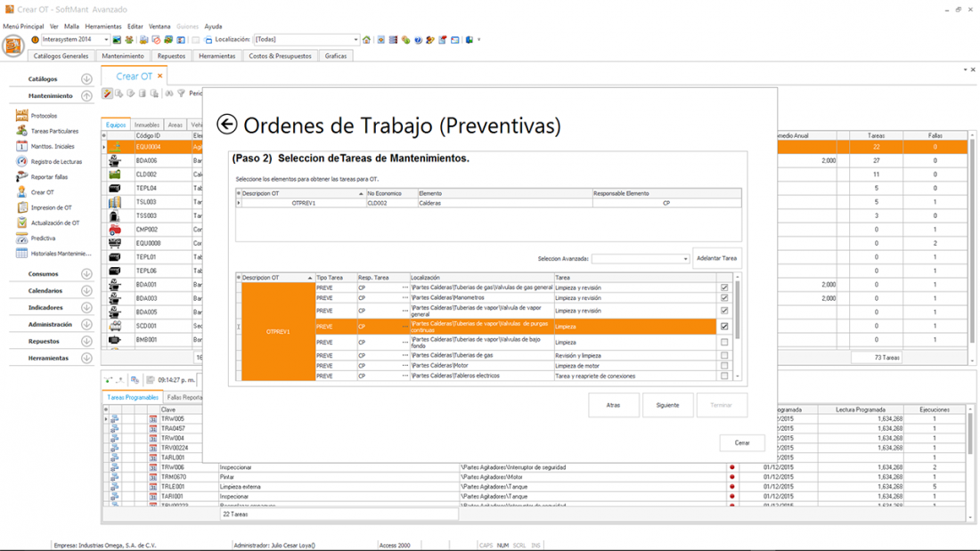The width and height of the screenshot is (980, 551).
Task: Click the home icon next to Localización
Action: (x=366, y=40)
